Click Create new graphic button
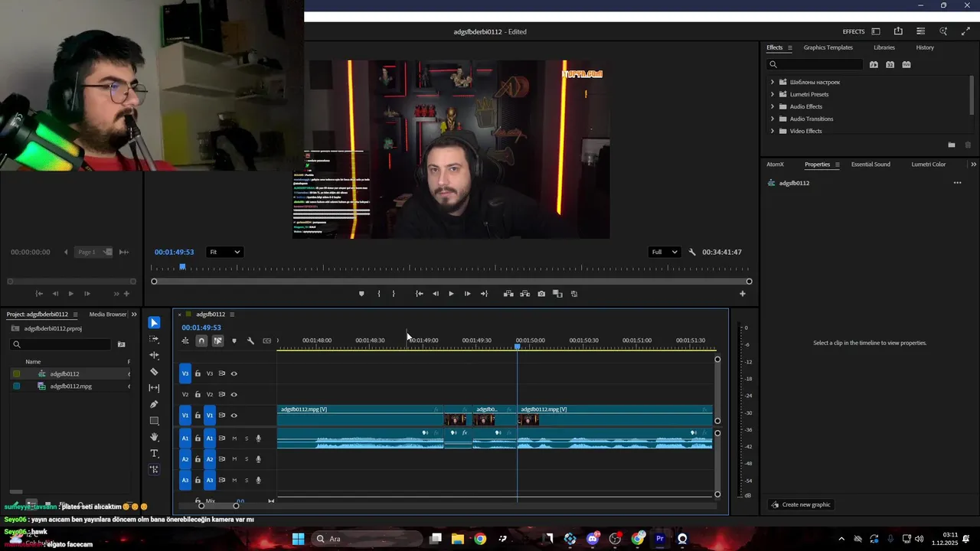 point(801,504)
